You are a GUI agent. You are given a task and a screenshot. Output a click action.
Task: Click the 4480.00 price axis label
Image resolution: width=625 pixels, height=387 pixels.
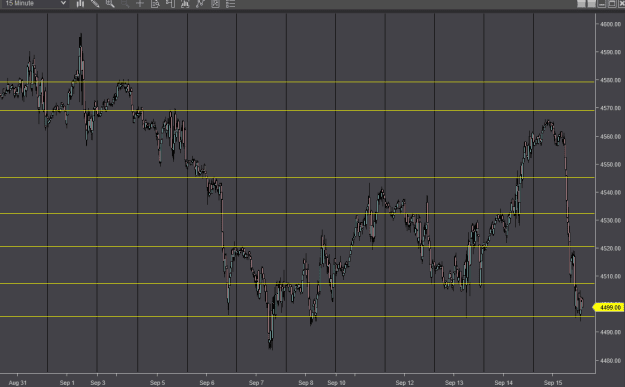point(610,360)
